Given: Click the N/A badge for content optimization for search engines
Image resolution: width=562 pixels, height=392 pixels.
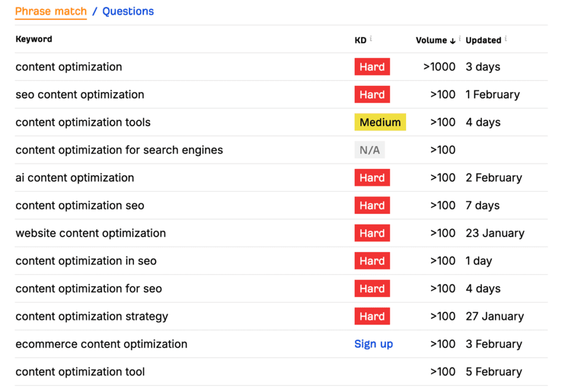Looking at the screenshot, I should (x=369, y=149).
